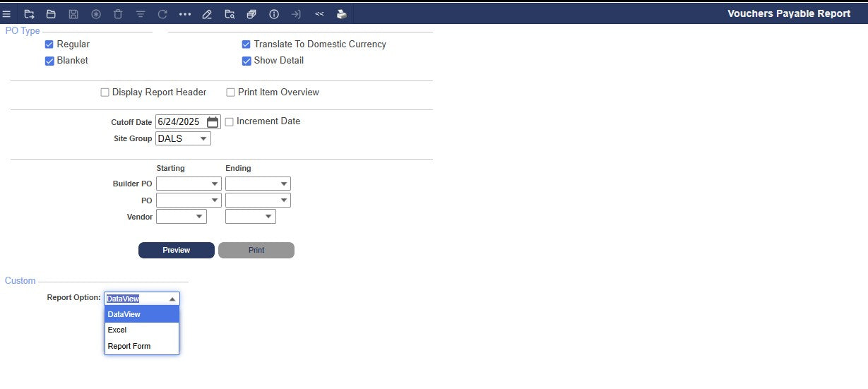Uncheck Translate To Domestic Currency
868x389 pixels.
pyautogui.click(x=246, y=44)
